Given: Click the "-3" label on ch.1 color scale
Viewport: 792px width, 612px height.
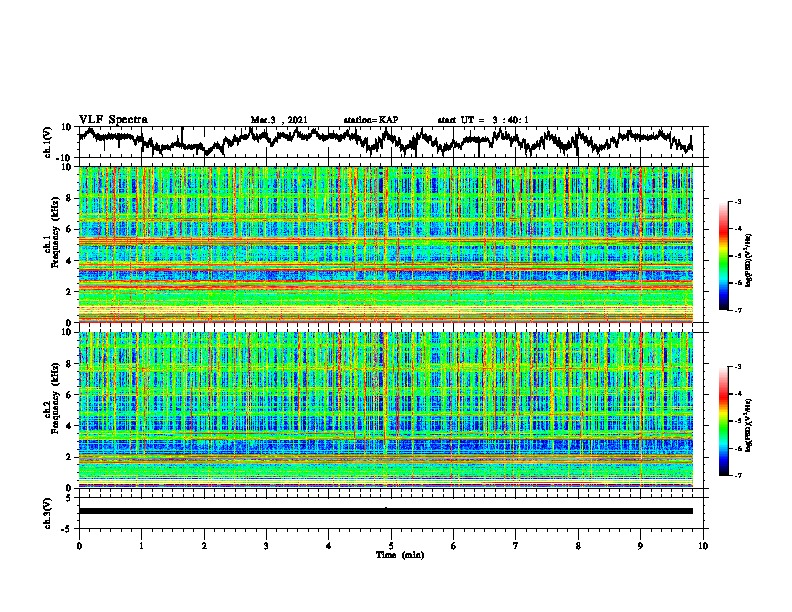Looking at the screenshot, I should pos(738,202).
